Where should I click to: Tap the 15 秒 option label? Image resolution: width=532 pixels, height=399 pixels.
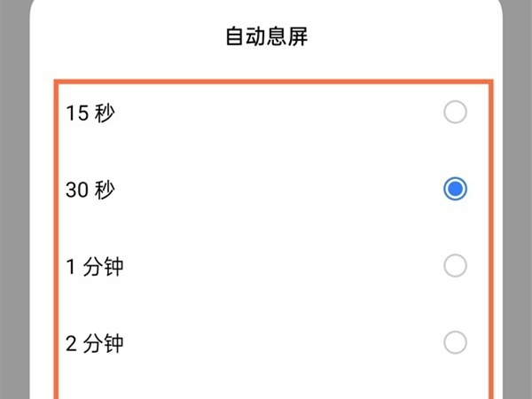click(x=90, y=113)
